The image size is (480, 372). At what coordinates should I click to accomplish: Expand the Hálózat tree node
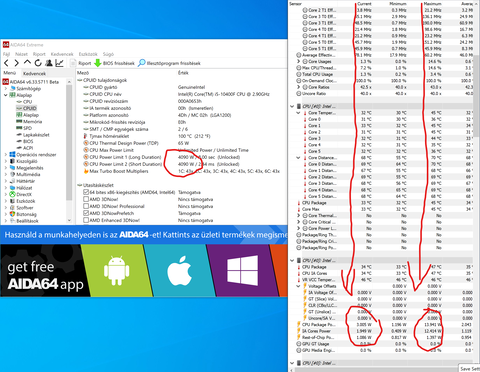(x=6, y=188)
